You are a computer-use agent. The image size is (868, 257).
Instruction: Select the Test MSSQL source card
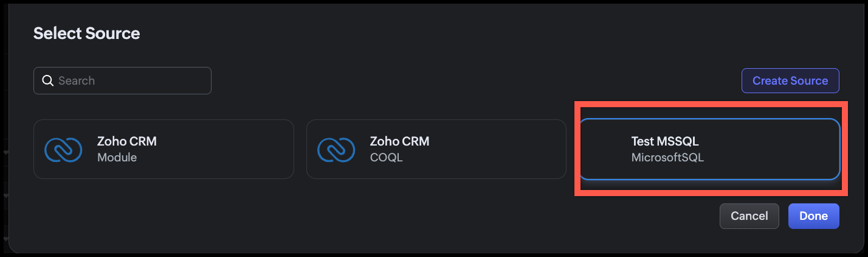(x=709, y=149)
